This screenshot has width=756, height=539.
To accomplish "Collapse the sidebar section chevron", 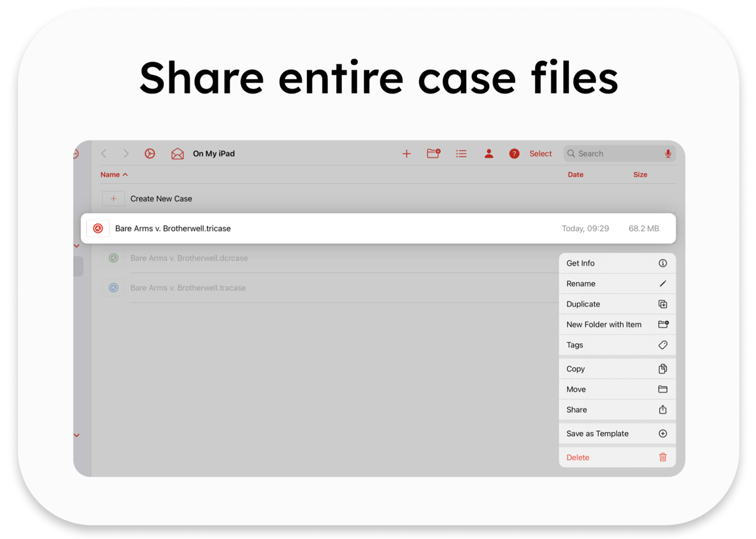I will pyautogui.click(x=77, y=245).
